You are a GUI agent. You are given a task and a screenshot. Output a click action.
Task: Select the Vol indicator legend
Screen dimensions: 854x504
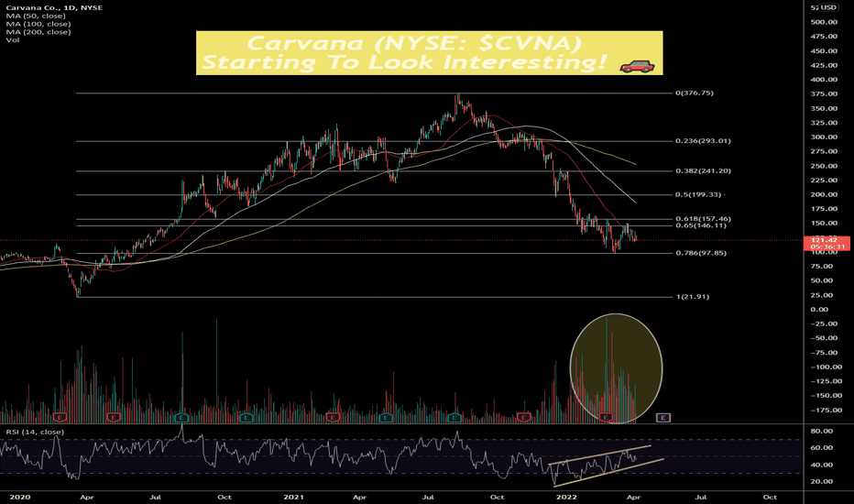click(13, 40)
